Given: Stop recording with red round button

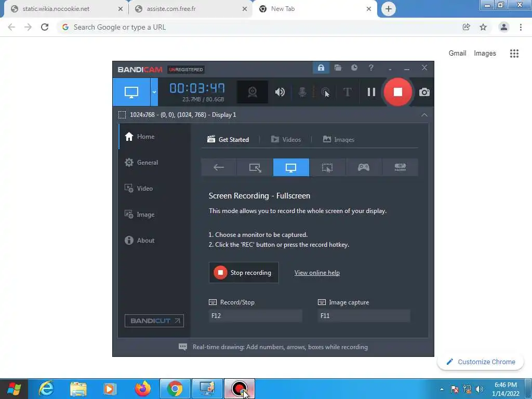Looking at the screenshot, I should pyautogui.click(x=398, y=92).
